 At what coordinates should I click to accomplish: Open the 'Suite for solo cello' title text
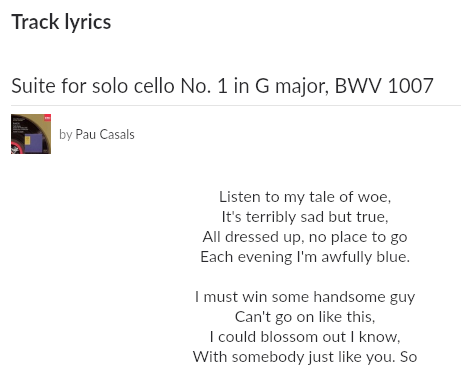[222, 86]
